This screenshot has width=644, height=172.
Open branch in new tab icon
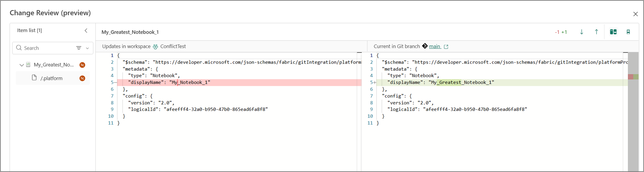pyautogui.click(x=446, y=47)
